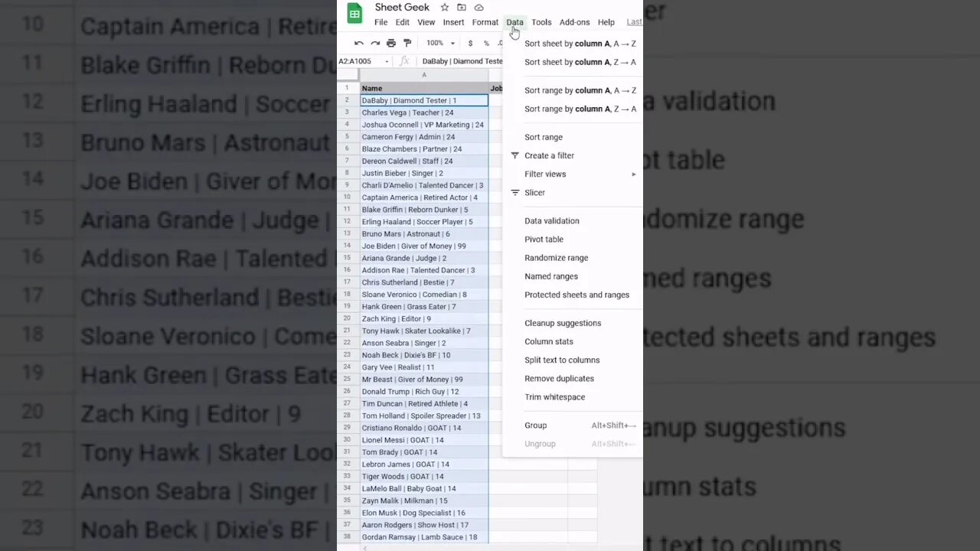This screenshot has width=980, height=551.
Task: Click the formula bar content
Action: (462, 61)
